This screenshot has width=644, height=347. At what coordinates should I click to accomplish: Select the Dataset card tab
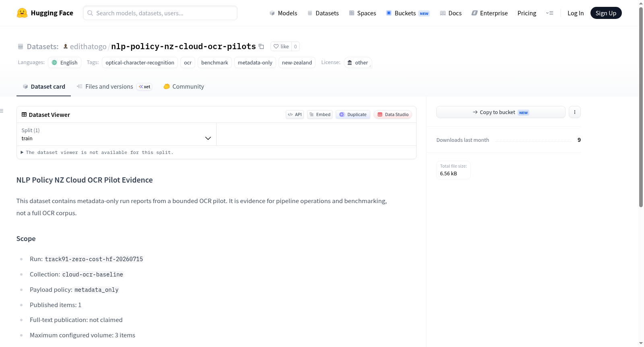[x=43, y=86]
